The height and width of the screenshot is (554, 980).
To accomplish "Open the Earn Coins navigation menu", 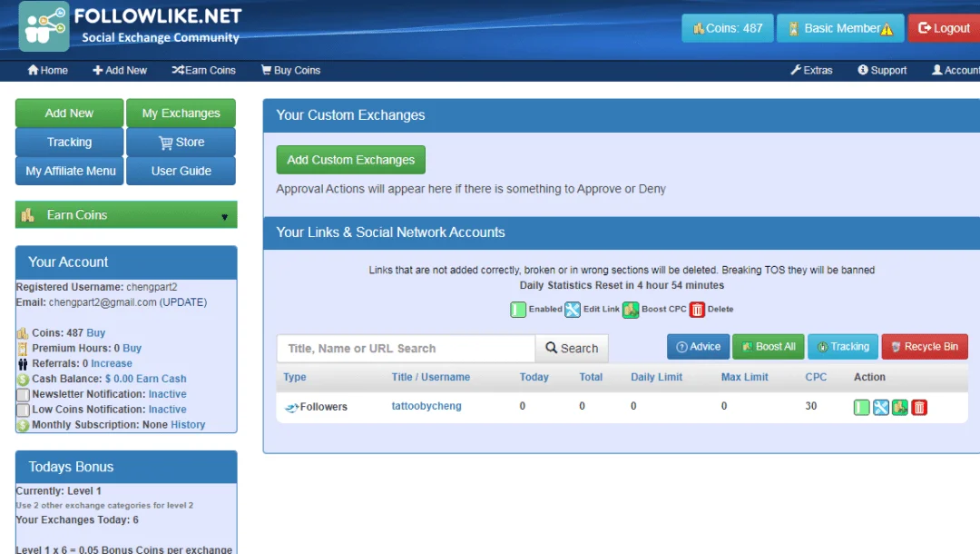I will pyautogui.click(x=204, y=71).
